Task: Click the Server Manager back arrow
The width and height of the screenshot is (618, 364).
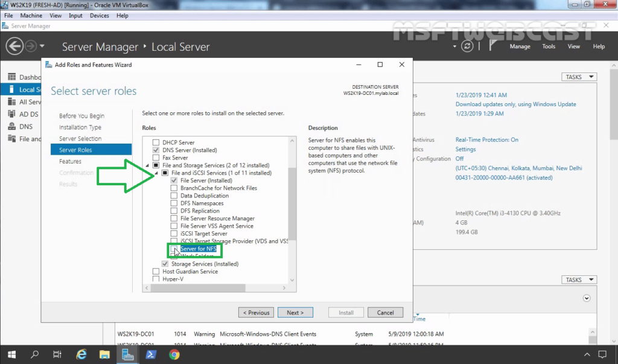Action: click(14, 46)
